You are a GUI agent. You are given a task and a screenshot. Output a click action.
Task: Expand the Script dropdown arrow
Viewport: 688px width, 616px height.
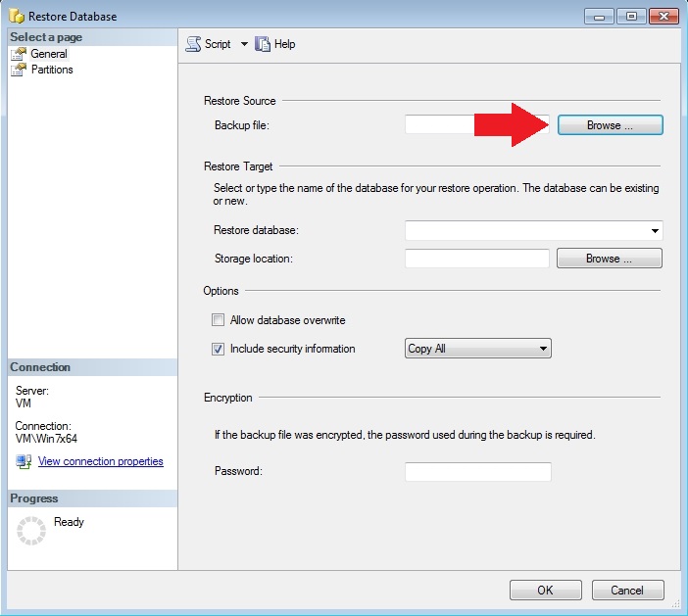pos(244,44)
